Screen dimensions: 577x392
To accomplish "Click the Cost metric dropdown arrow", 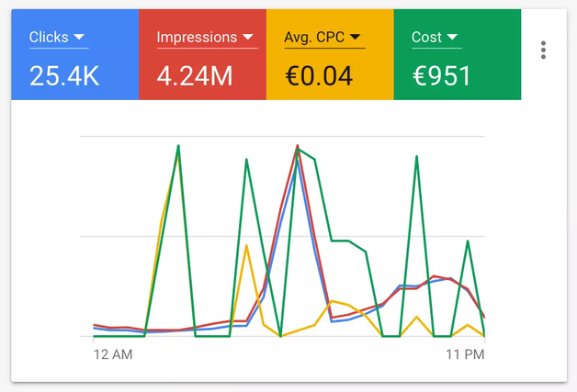I will [x=452, y=38].
